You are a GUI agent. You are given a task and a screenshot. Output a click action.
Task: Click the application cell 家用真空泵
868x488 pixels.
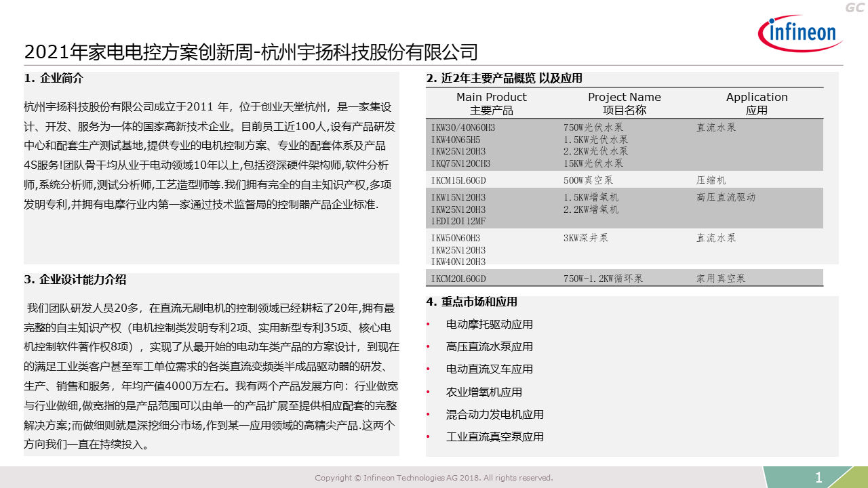pos(720,279)
